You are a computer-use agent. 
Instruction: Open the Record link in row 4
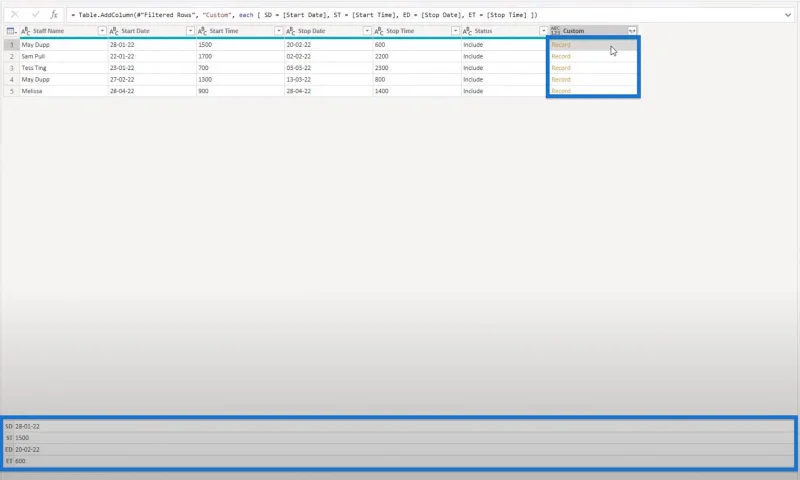(x=561, y=80)
